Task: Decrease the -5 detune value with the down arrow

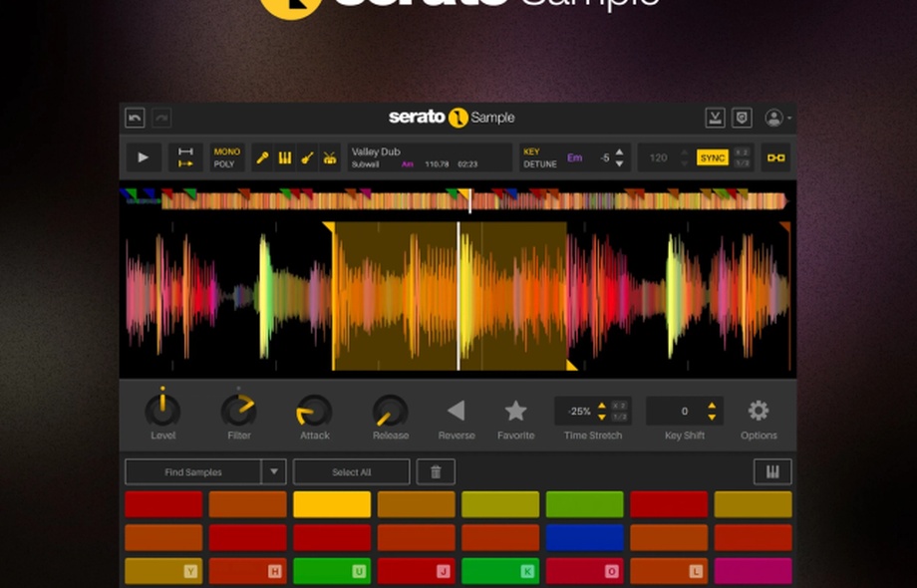Action: (619, 163)
